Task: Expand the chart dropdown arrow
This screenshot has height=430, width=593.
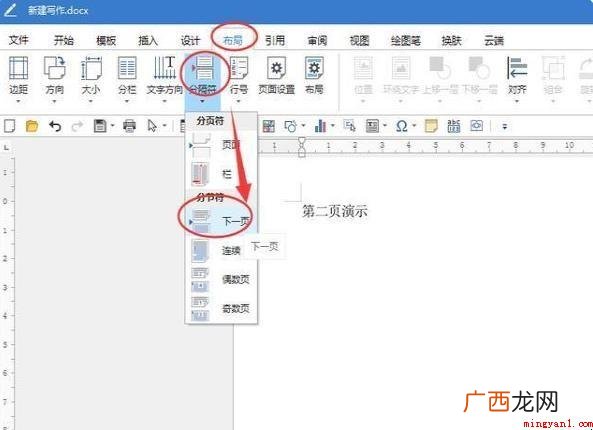Action: point(333,126)
